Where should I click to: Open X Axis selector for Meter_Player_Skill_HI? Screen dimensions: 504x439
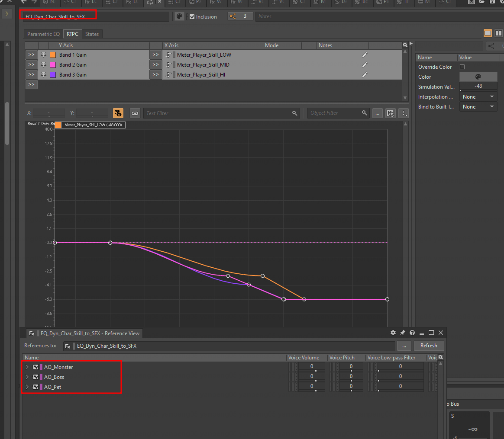pos(155,75)
